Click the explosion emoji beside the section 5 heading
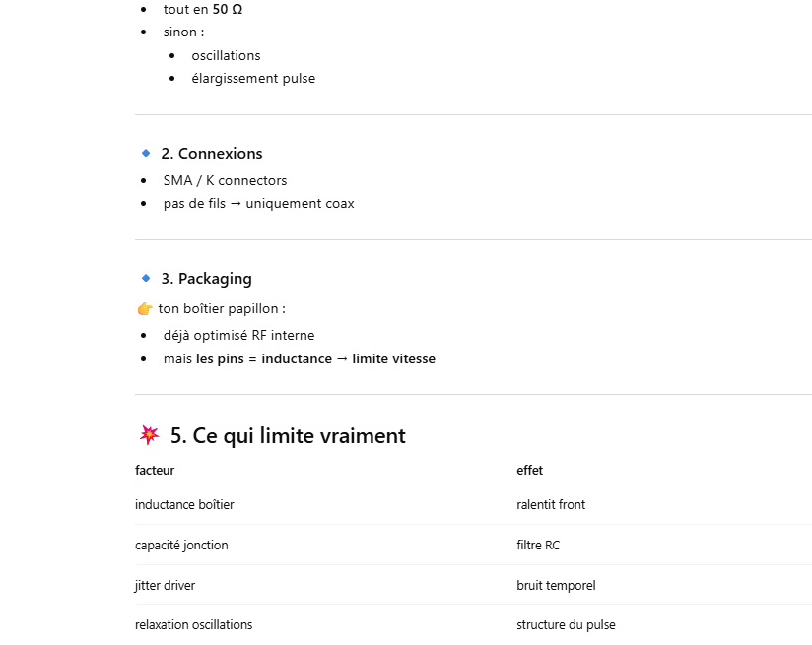The width and height of the screenshot is (812, 645). pyautogui.click(x=149, y=435)
